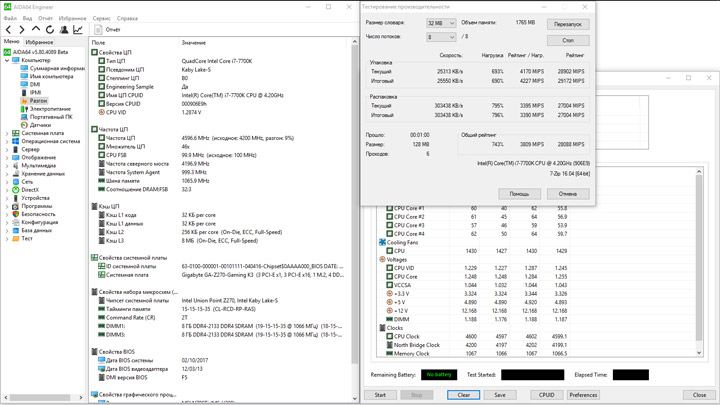Go back with the toolbar back arrow
The image size is (720, 405).
[x=8, y=29]
